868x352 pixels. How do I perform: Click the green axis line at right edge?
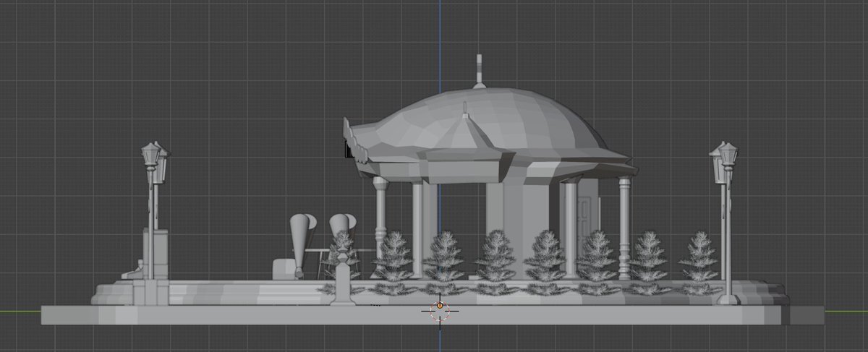pyautogui.click(x=846, y=312)
